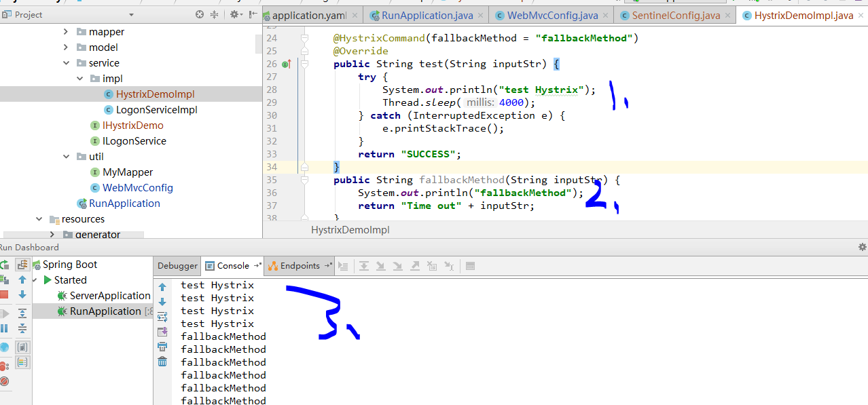The height and width of the screenshot is (405, 868).
Task: Click Show Execution Point icon
Action: click(343, 266)
